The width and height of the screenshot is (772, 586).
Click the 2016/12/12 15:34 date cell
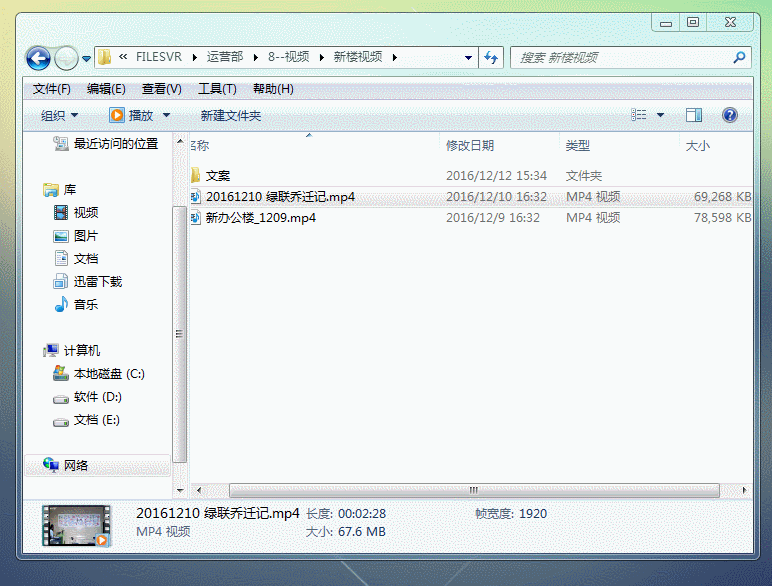496,176
